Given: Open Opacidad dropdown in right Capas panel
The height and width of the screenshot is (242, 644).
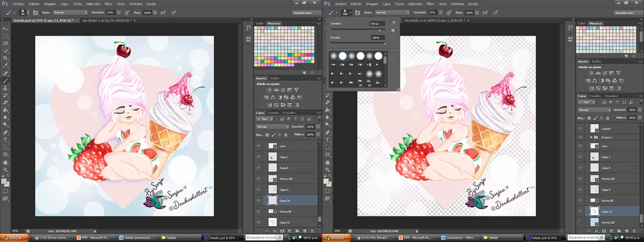Looking at the screenshot, I should pyautogui.click(x=639, y=110).
